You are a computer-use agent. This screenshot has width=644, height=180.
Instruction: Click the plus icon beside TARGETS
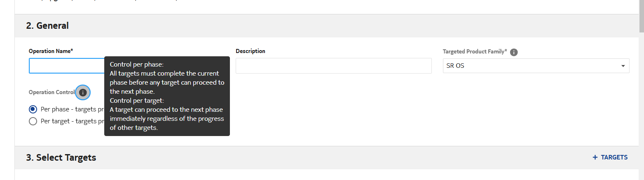pyautogui.click(x=595, y=157)
